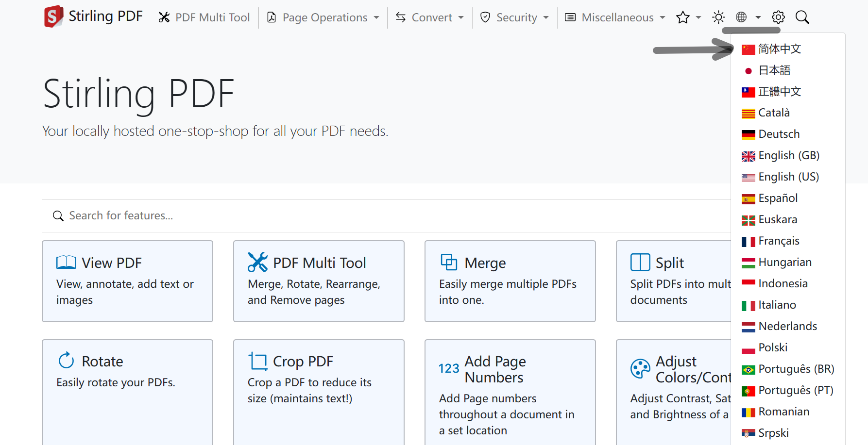Toggle dark mode with the sun icon

click(718, 17)
